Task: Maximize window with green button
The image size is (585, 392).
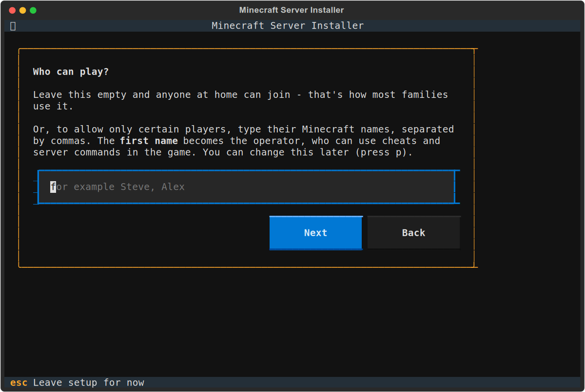Action: (33, 10)
